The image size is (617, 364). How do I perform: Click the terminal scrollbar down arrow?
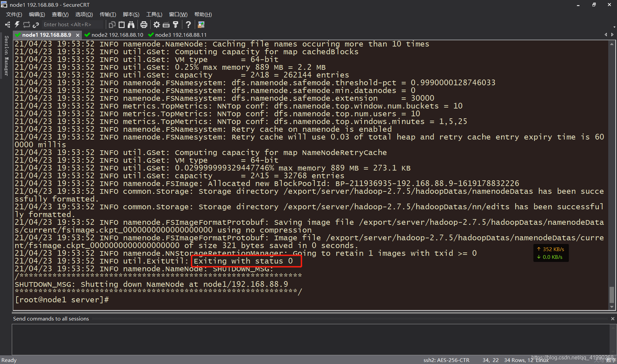(x=612, y=307)
